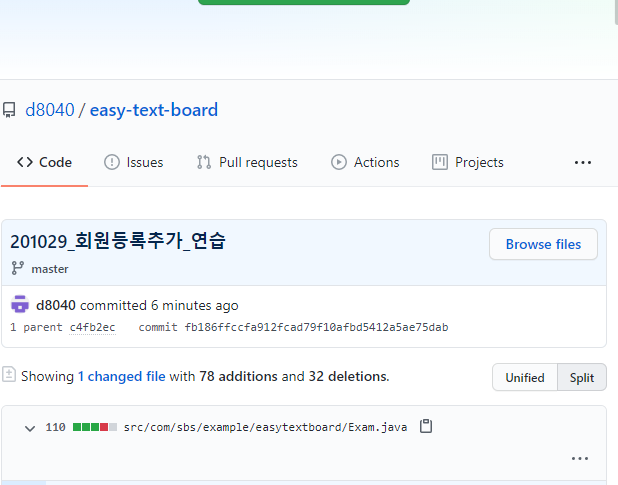The height and width of the screenshot is (485, 618).
Task: Open the Projects tab
Action: click(x=468, y=162)
